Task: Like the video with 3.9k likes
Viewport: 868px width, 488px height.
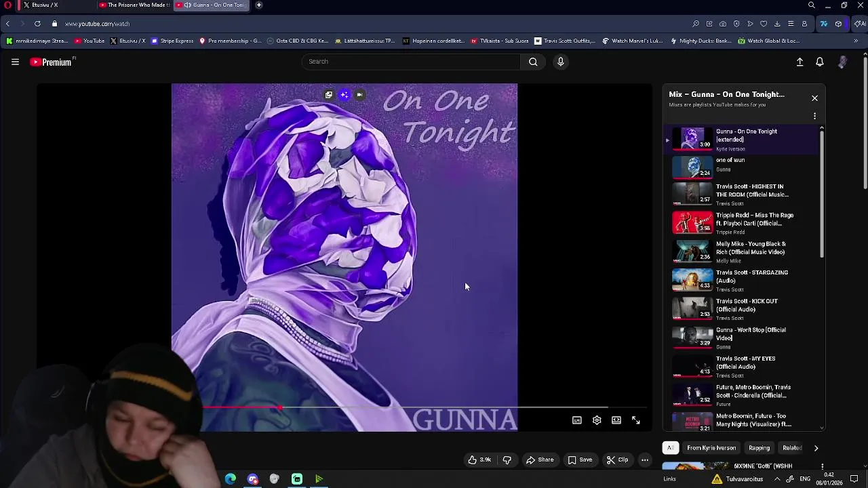Action: pyautogui.click(x=479, y=460)
